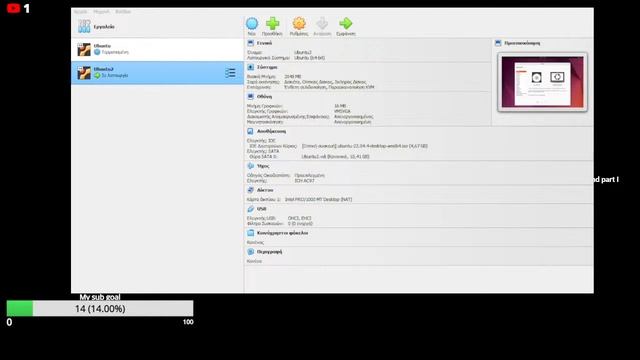Click the Intel PRO/1000 MT Desktop (NAT) adapter text

pos(318,200)
